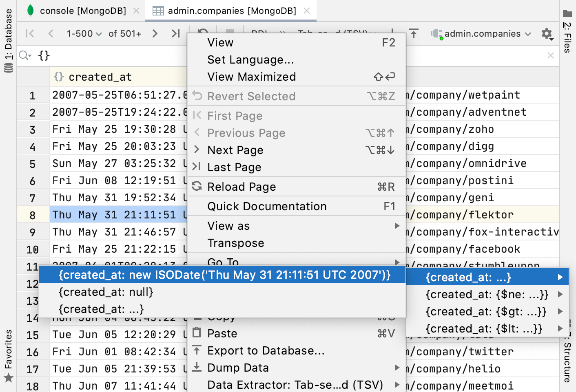Select Next Page in context menu
This screenshot has height=392, width=576.
[297, 150]
